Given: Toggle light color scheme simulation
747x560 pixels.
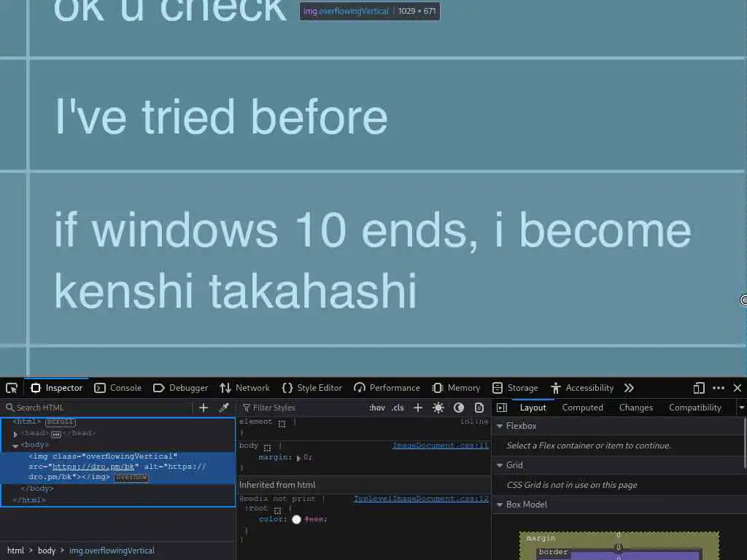Looking at the screenshot, I should point(438,408).
